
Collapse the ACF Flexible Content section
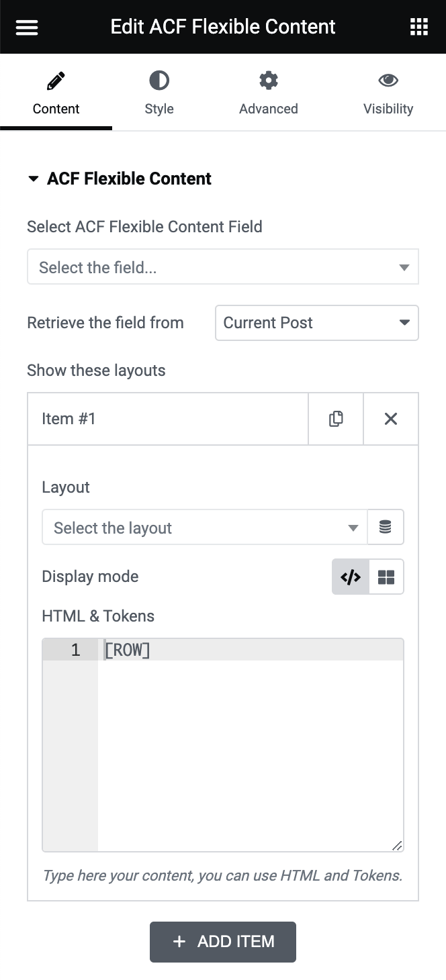click(x=34, y=179)
